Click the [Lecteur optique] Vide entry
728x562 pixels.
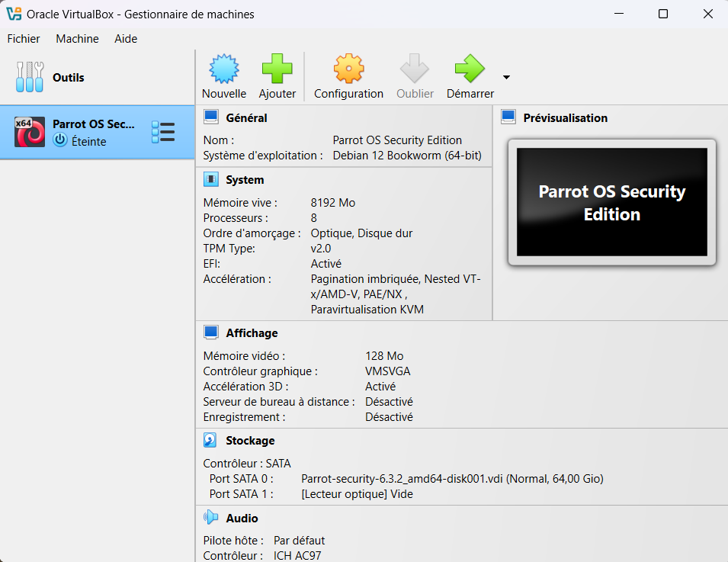point(357,493)
